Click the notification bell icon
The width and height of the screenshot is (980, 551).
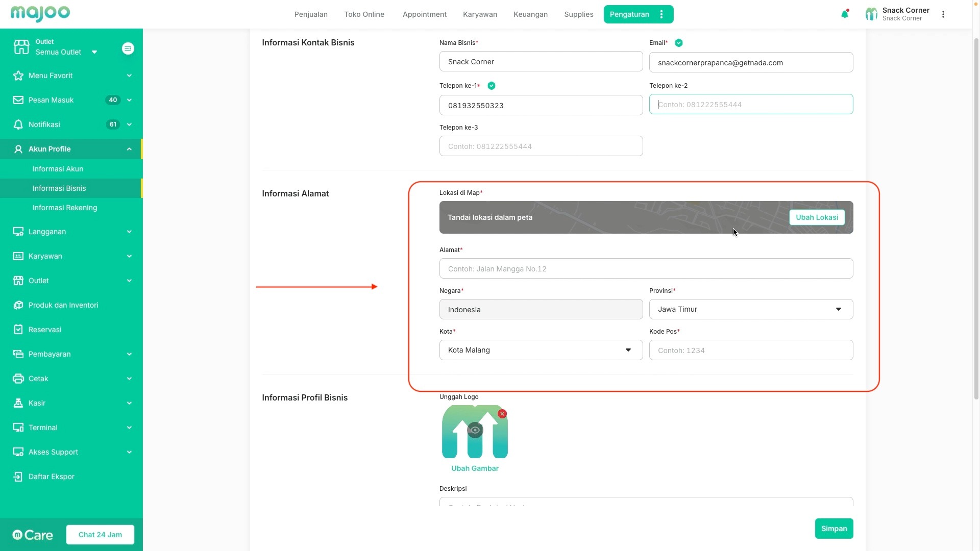click(845, 14)
